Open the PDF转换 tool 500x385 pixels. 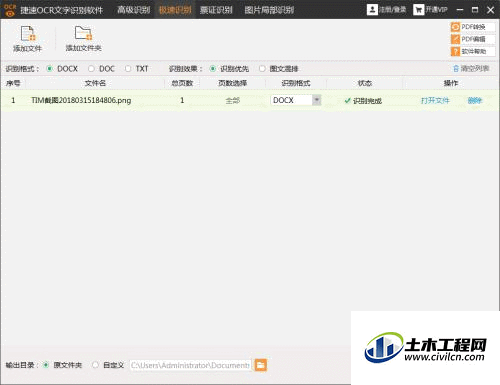click(x=473, y=27)
